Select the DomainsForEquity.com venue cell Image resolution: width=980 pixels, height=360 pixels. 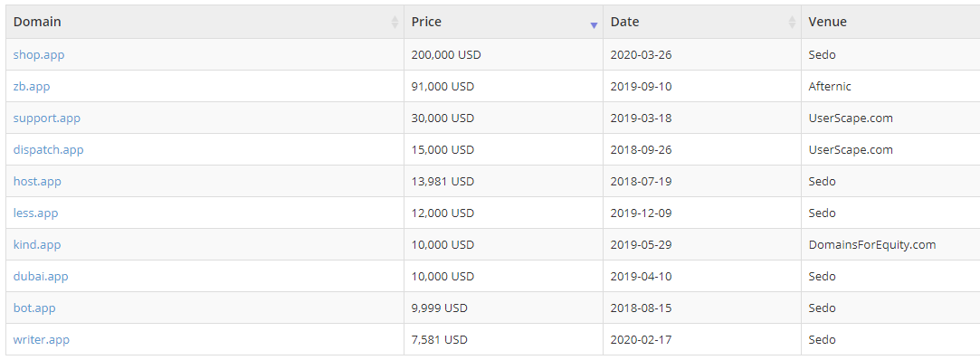[890, 244]
